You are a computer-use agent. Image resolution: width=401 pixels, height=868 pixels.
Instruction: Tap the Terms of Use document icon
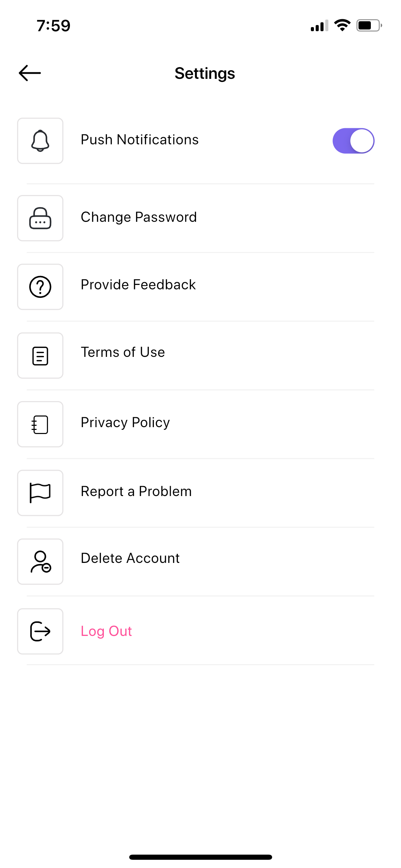40,355
